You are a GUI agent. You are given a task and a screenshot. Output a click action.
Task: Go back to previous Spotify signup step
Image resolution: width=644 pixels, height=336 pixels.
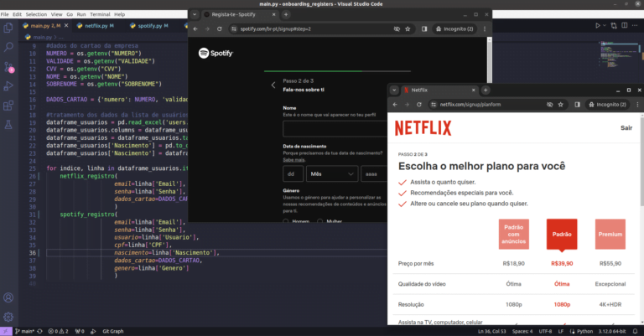point(273,85)
